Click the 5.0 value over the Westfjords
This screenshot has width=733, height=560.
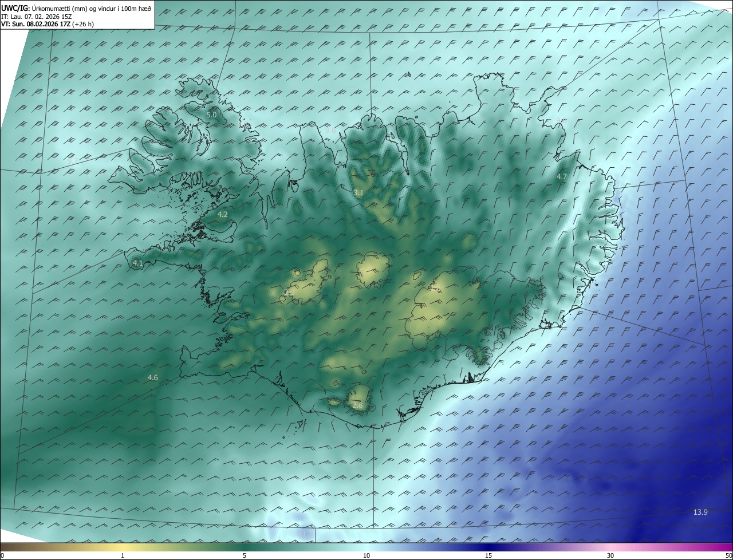[x=211, y=115]
